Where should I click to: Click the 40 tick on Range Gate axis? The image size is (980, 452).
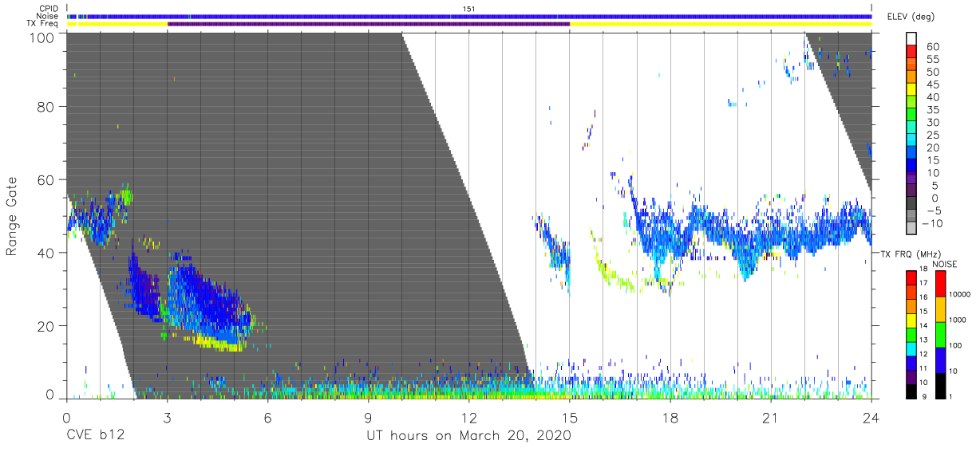[x=46, y=253]
